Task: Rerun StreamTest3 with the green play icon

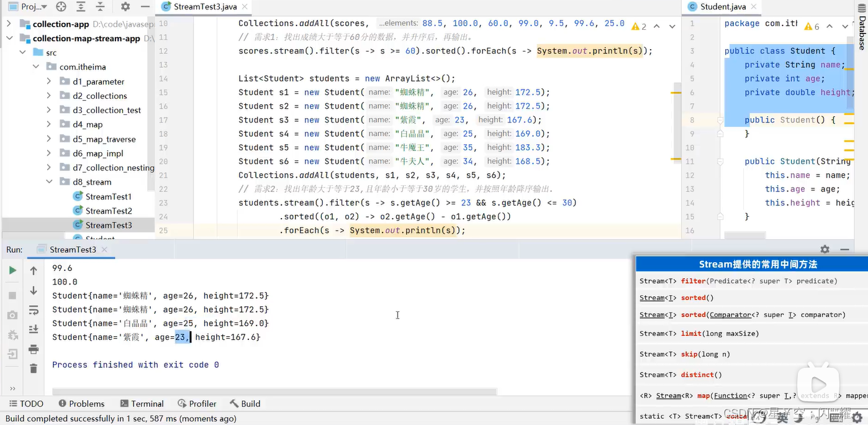Action: [12, 270]
